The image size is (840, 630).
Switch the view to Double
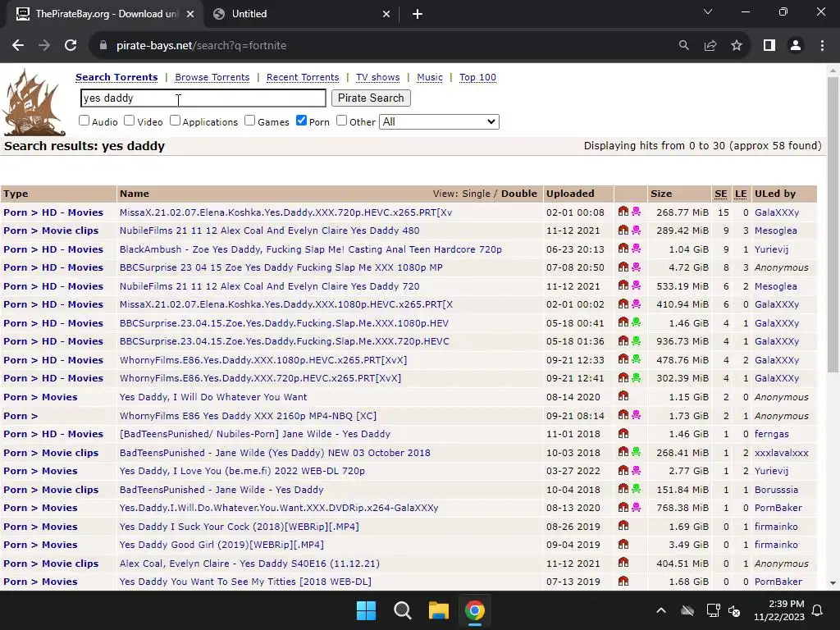519,194
